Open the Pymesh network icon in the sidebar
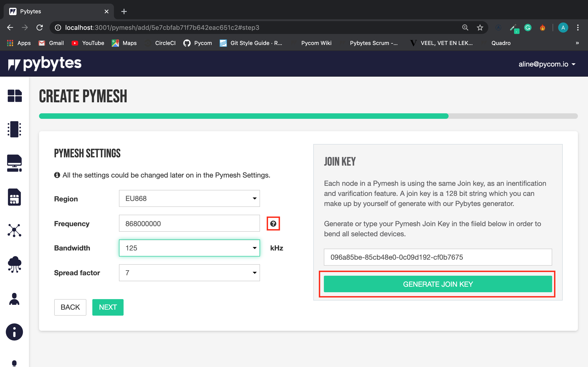Image resolution: width=588 pixels, height=367 pixels. point(14,230)
